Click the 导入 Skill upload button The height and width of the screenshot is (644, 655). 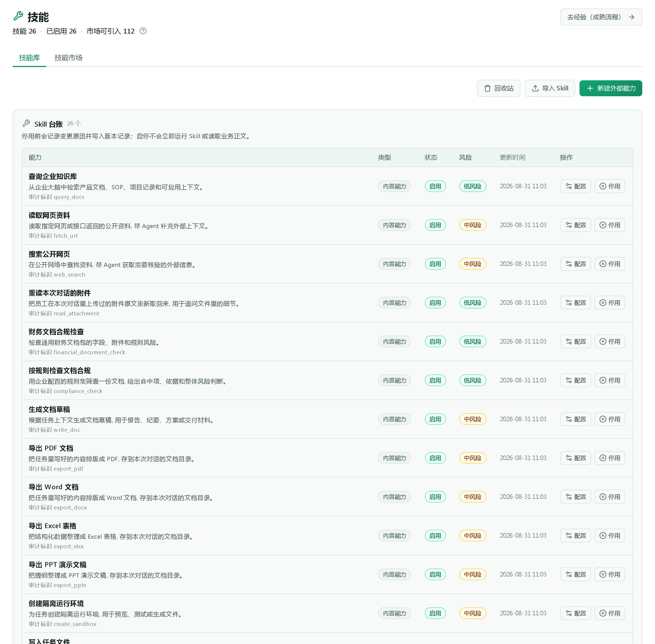(x=549, y=88)
